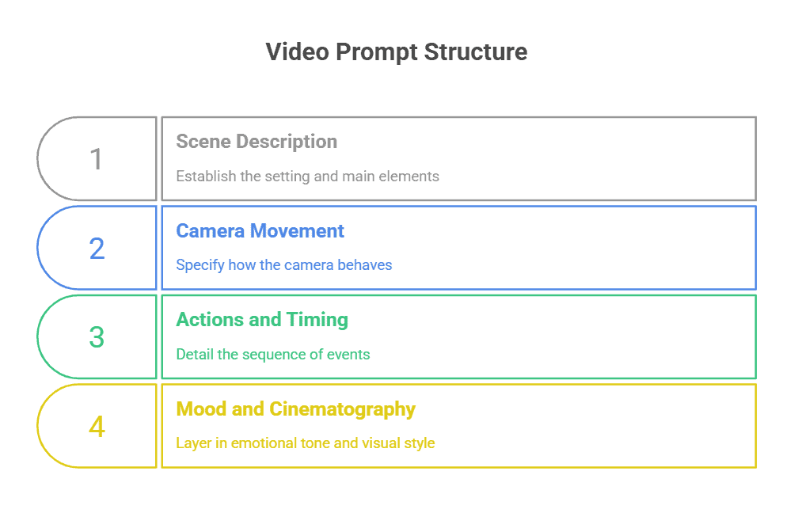Viewport: 798px width, 532px height.
Task: Click the Camera Movement heading
Action: tap(260, 231)
